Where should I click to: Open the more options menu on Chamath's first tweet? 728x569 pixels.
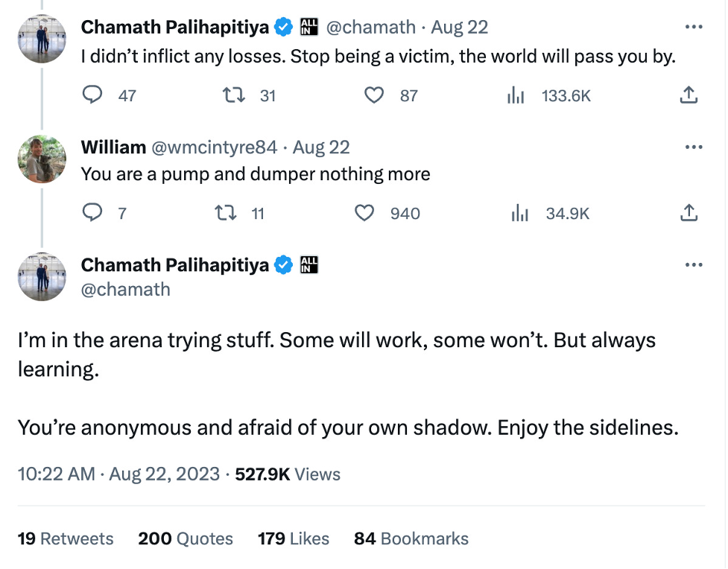click(x=694, y=26)
